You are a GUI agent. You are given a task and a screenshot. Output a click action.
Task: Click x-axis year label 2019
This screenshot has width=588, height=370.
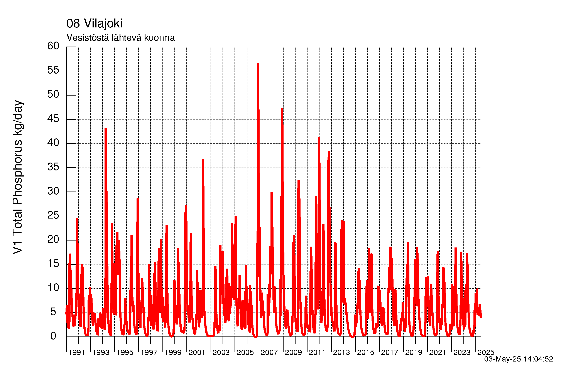(414, 352)
